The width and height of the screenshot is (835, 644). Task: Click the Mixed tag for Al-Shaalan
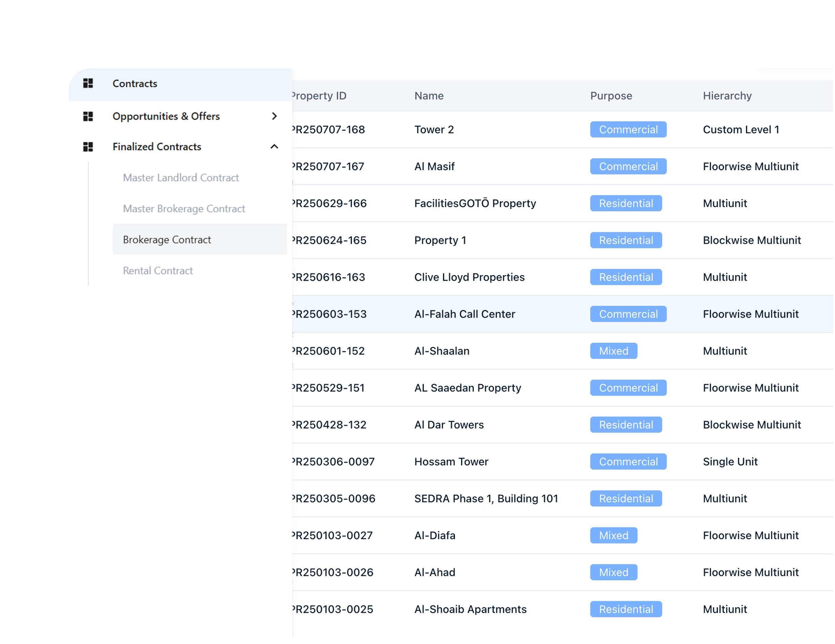[613, 351]
